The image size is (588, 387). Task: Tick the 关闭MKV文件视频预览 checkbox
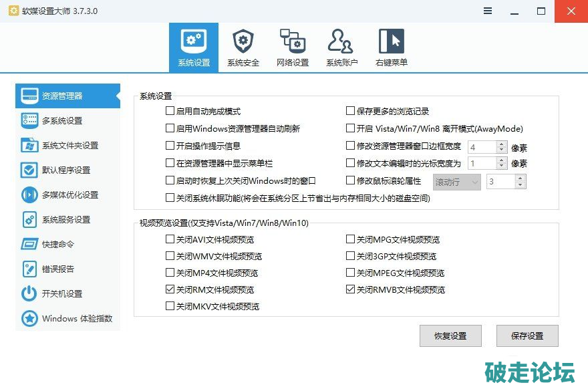170,307
